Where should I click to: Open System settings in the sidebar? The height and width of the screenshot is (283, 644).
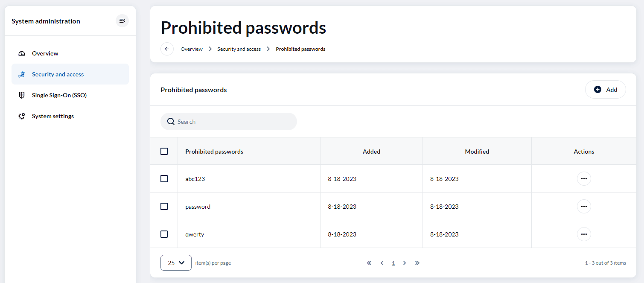pos(70,116)
